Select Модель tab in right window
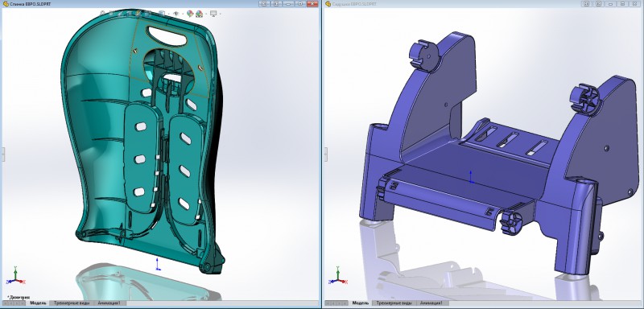This screenshot has width=644, height=309. pyautogui.click(x=360, y=303)
